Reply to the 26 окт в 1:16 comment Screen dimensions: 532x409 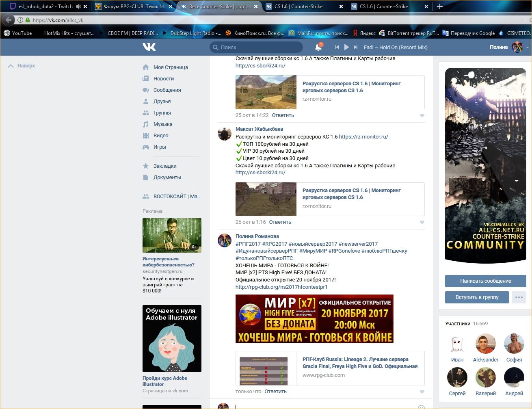click(280, 222)
